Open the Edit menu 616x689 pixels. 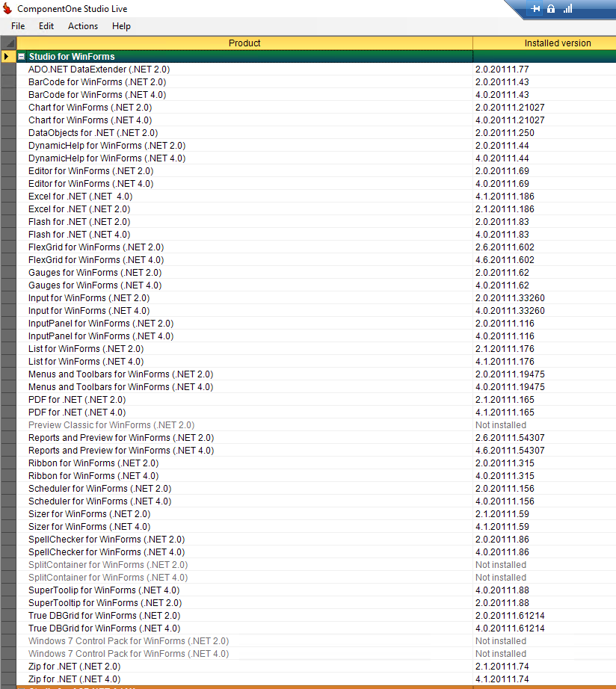[x=46, y=26]
